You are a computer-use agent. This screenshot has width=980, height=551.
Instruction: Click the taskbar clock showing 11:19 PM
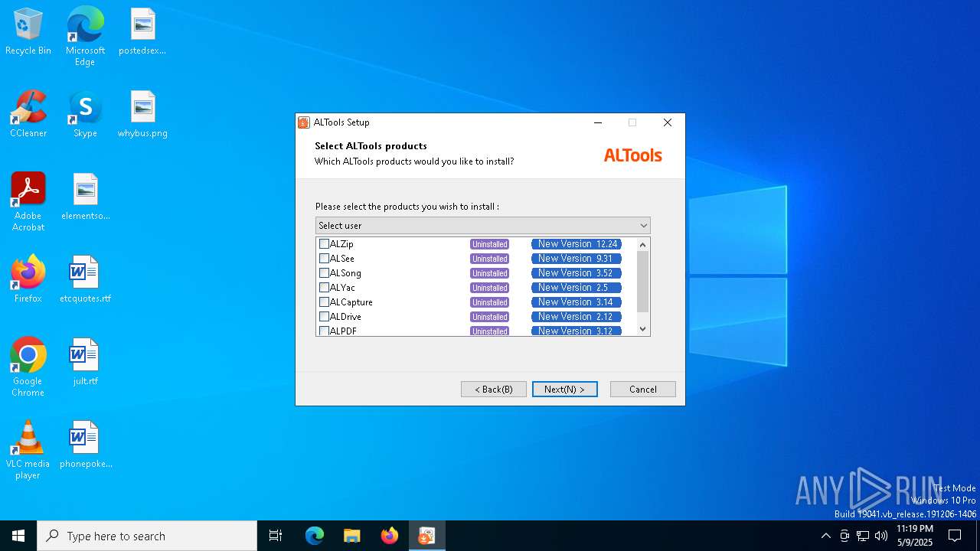tap(915, 536)
